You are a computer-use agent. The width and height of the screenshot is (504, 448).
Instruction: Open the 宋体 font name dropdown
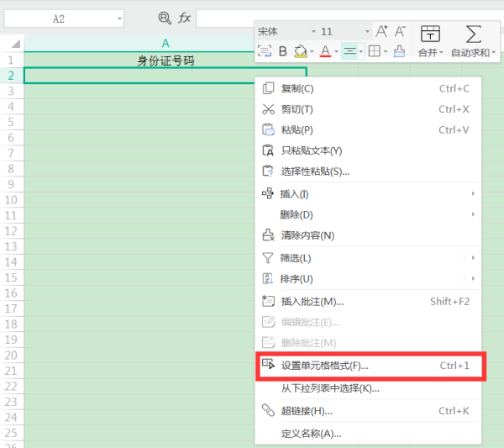(313, 31)
